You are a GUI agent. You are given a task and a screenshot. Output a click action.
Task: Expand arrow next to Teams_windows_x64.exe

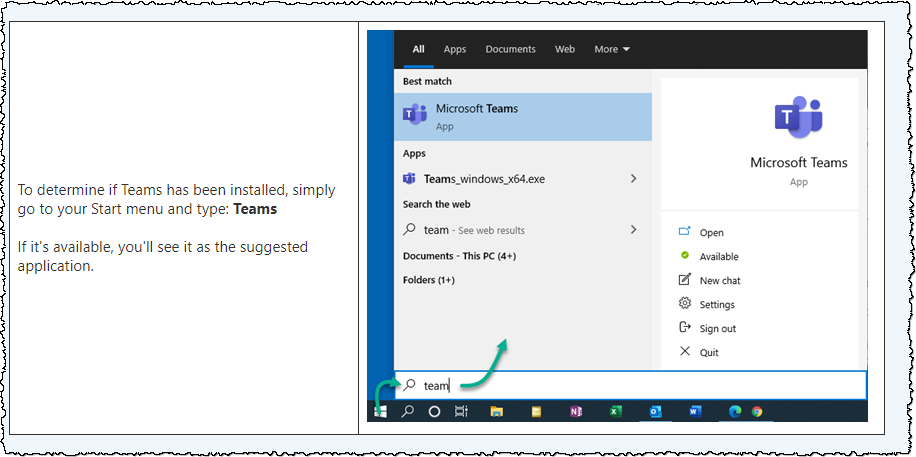pyautogui.click(x=633, y=179)
